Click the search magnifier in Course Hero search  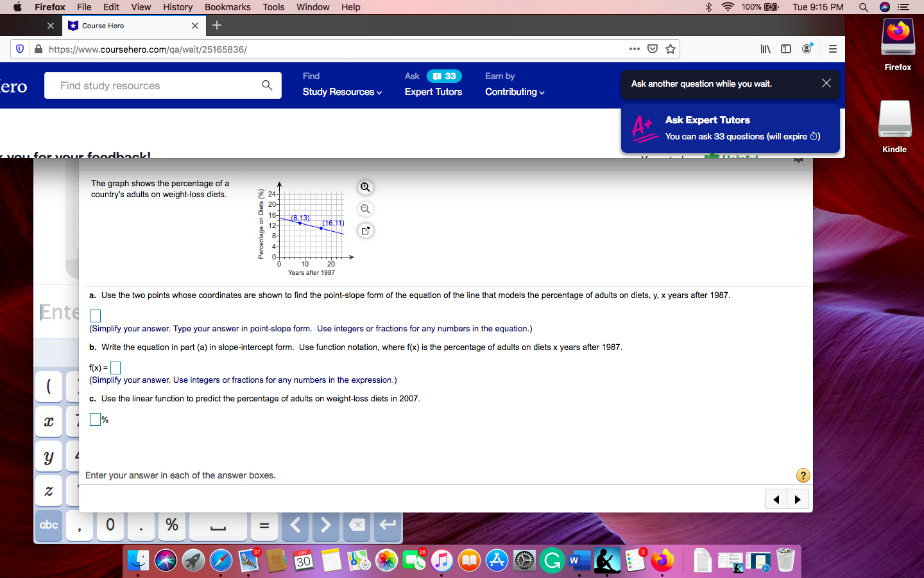[x=267, y=85]
